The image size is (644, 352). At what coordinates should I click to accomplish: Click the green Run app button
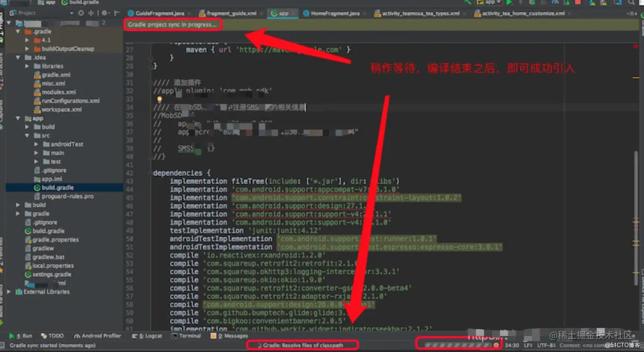point(508,2)
